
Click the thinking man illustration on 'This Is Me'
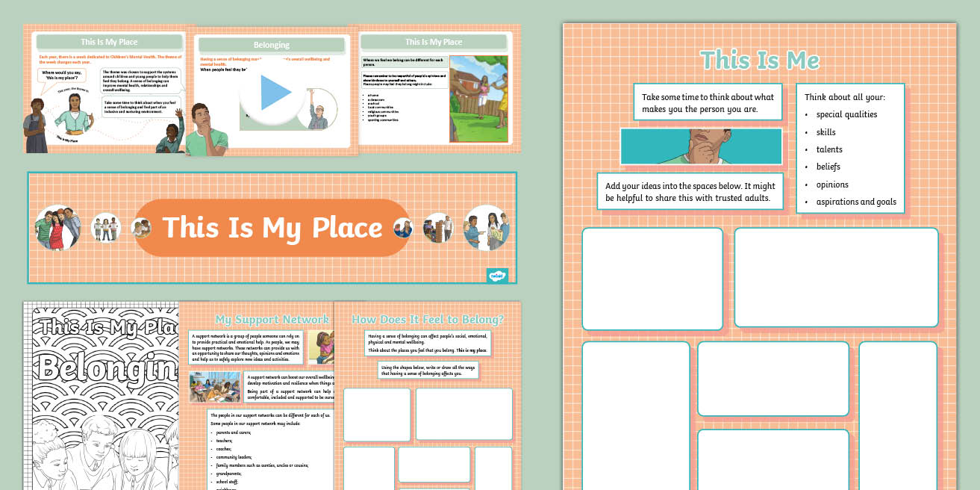tap(701, 146)
